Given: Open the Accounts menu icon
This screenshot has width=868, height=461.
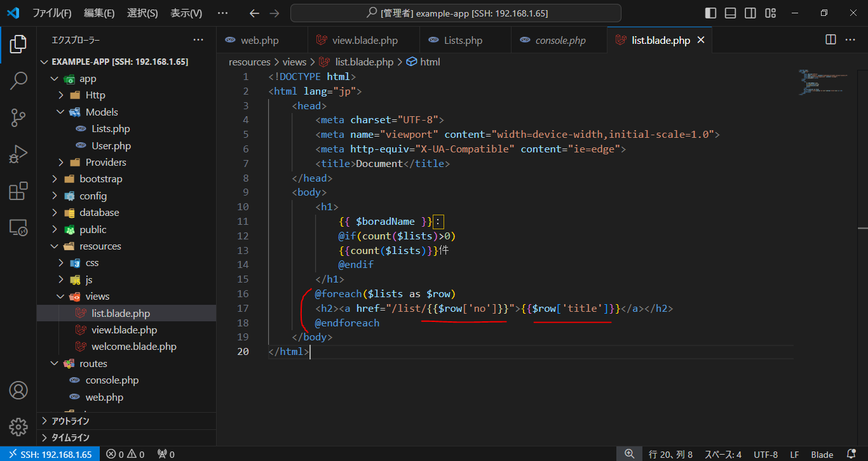Looking at the screenshot, I should click(18, 390).
